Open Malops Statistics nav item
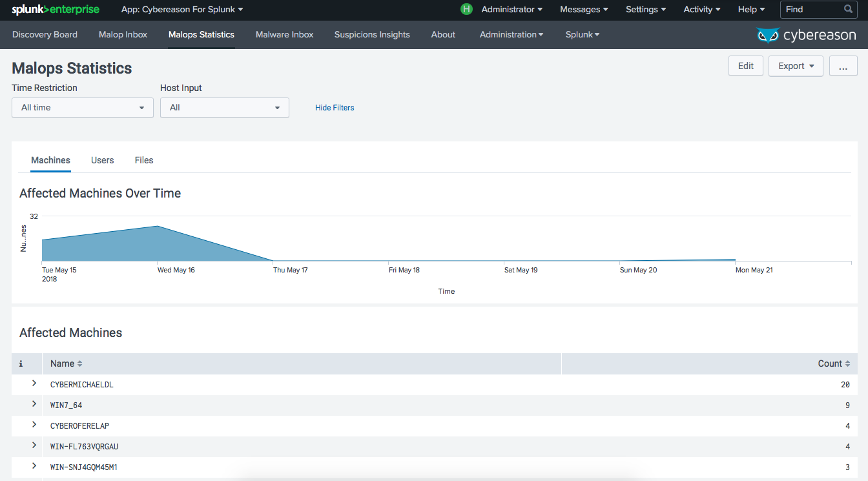 [201, 35]
